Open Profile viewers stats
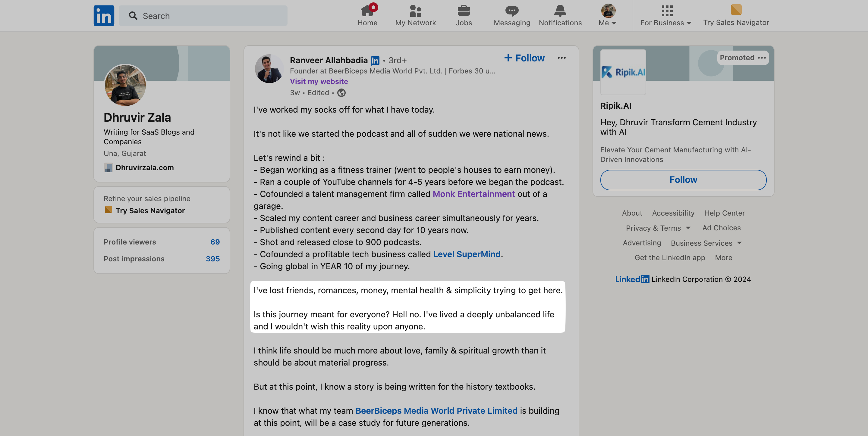Image resolution: width=868 pixels, height=436 pixels. pos(162,242)
